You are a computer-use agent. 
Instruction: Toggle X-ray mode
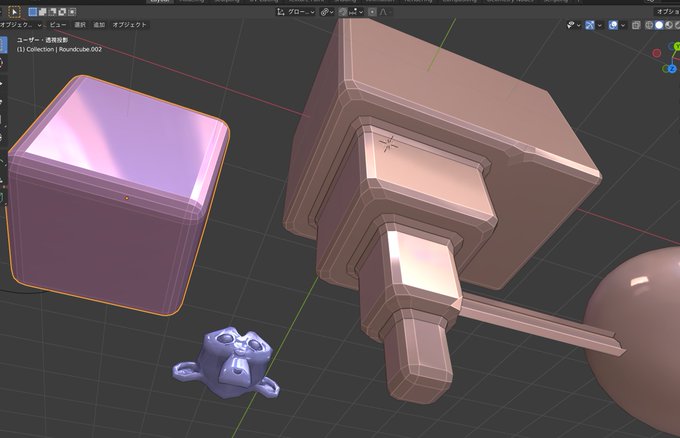point(636,25)
